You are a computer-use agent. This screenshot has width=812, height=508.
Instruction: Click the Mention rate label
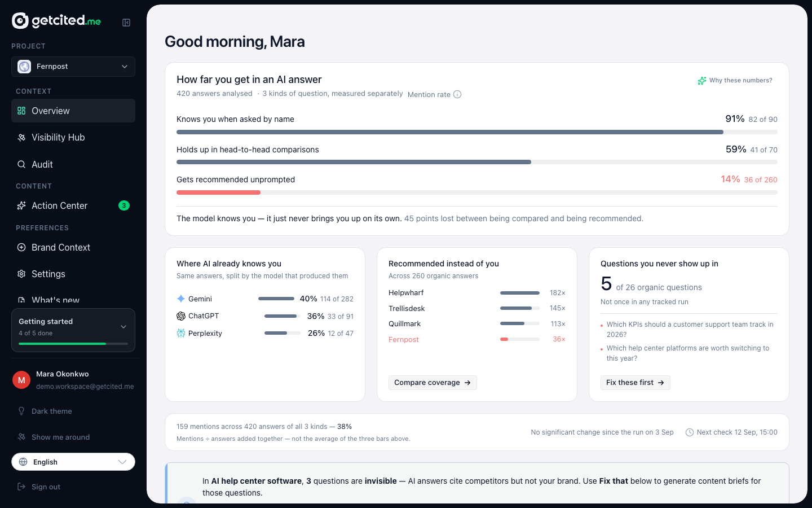coord(429,94)
